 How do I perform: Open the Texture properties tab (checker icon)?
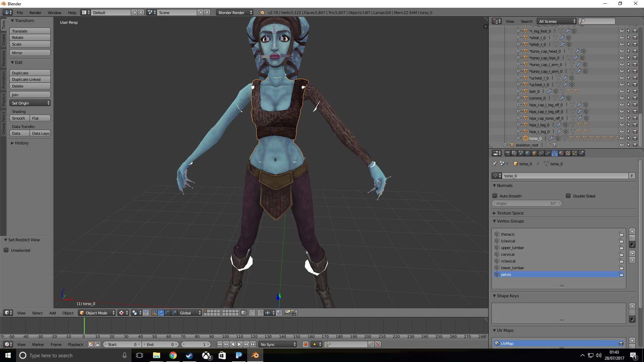coord(568,153)
